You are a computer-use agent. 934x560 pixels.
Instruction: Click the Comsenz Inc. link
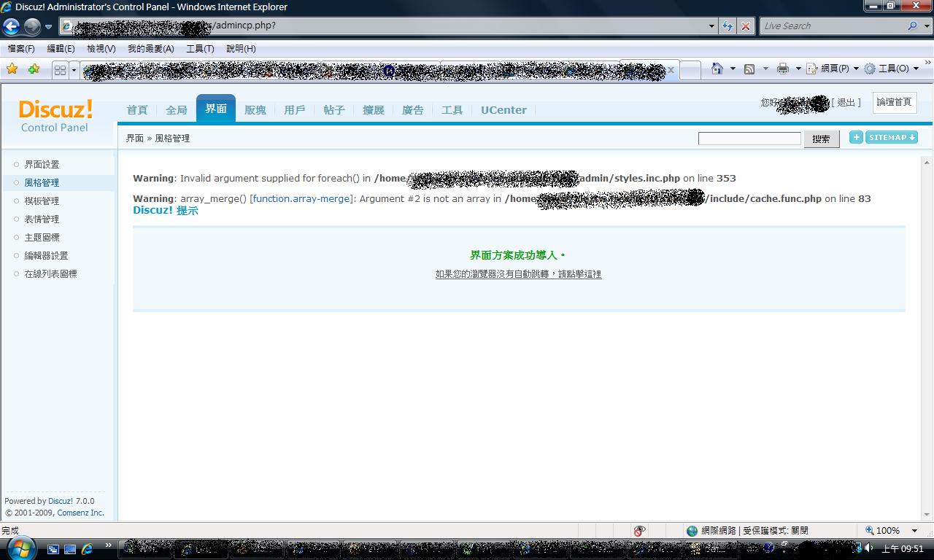(x=81, y=513)
